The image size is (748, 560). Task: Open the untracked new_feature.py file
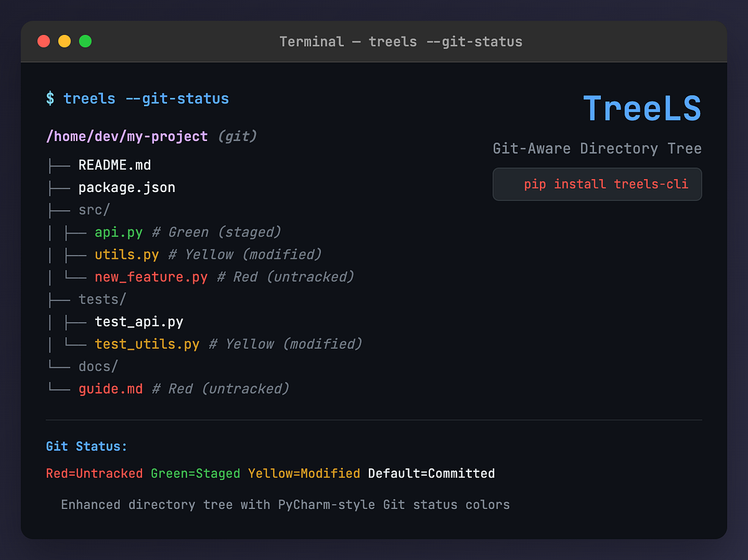tap(151, 277)
